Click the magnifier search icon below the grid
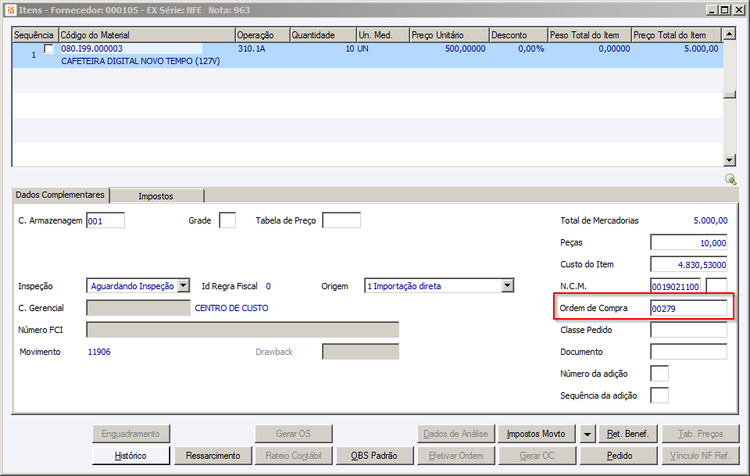750x476 pixels. (730, 179)
